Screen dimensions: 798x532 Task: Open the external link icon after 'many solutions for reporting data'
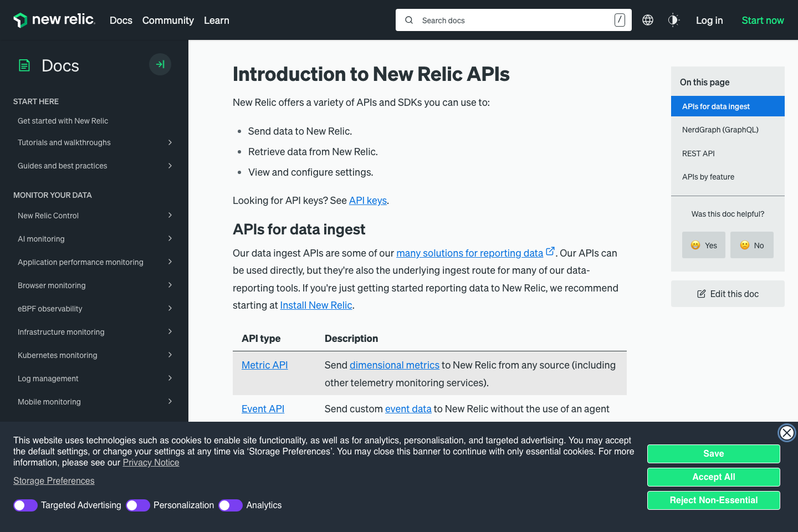(x=550, y=250)
